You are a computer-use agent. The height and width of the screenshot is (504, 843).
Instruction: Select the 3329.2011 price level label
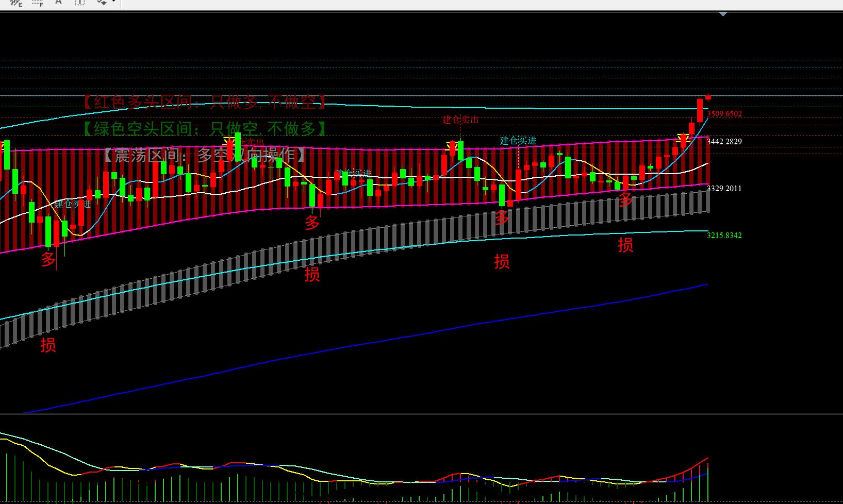(x=724, y=189)
